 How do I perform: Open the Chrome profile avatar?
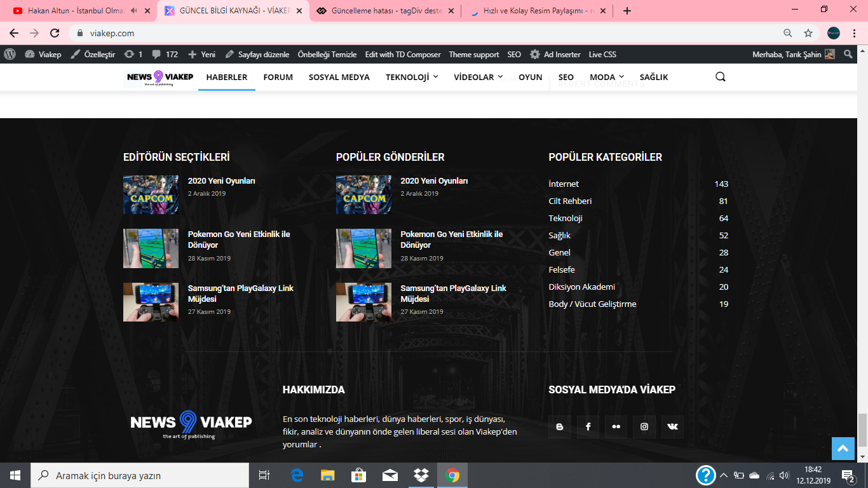(834, 33)
